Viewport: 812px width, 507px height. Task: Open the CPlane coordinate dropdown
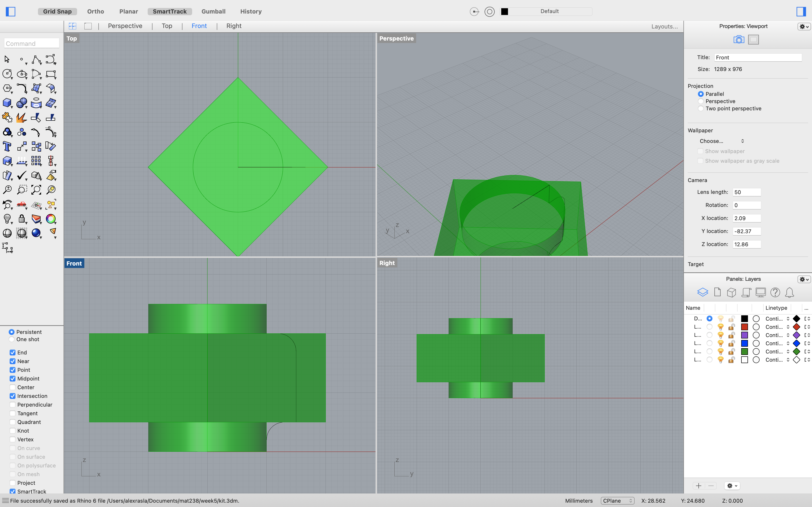pyautogui.click(x=617, y=501)
